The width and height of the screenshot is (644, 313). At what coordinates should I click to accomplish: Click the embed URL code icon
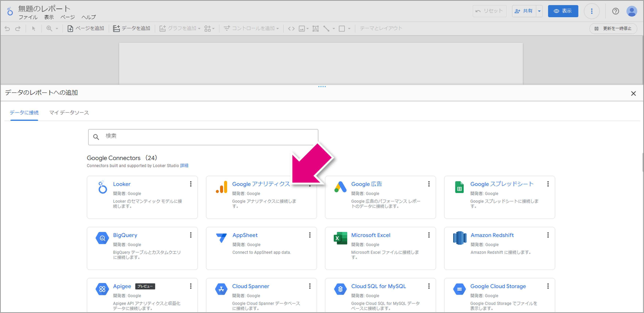[x=291, y=28]
